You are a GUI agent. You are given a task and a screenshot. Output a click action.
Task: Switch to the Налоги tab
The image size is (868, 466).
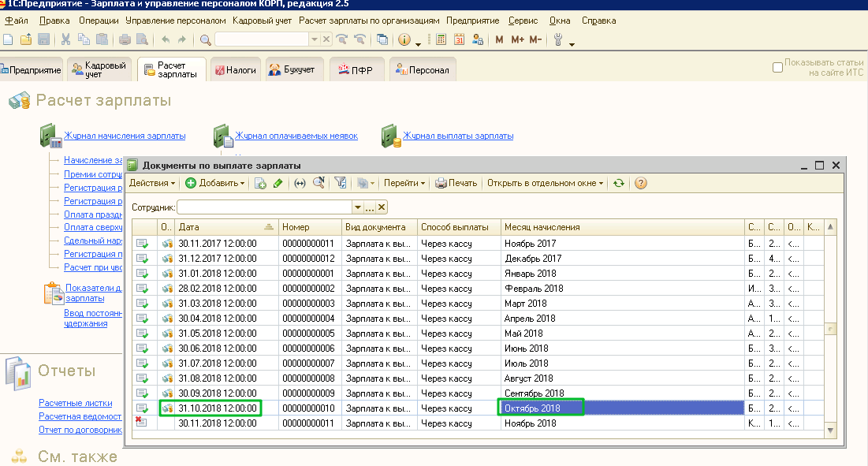[236, 69]
